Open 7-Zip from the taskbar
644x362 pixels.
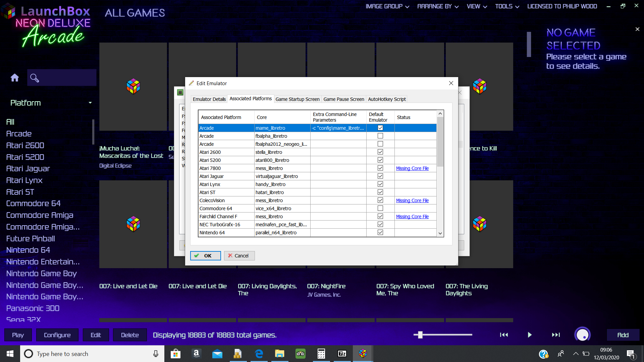click(342, 354)
